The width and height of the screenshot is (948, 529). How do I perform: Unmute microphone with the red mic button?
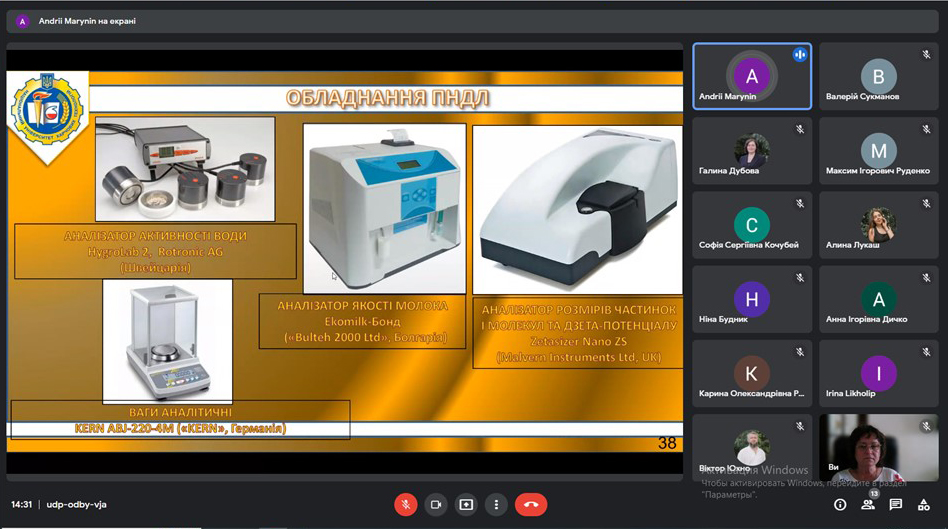click(406, 504)
